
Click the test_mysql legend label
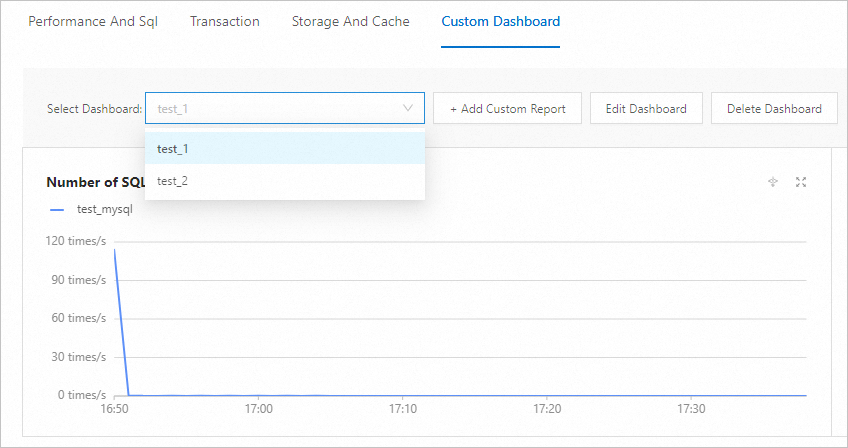pos(104,209)
